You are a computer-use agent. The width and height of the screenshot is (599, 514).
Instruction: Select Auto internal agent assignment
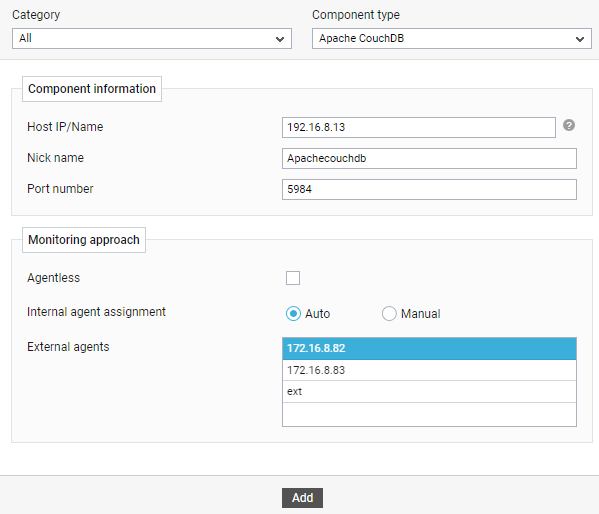[293, 314]
